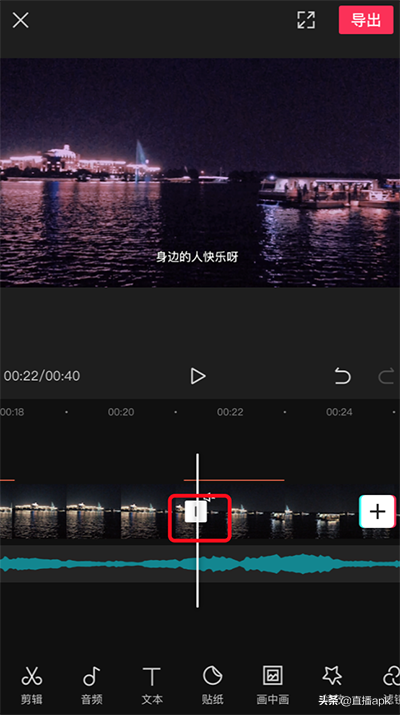The height and width of the screenshot is (715, 400).
Task: Tap the subtitle 身边的人快乐呀 in preview
Action: 197,257
